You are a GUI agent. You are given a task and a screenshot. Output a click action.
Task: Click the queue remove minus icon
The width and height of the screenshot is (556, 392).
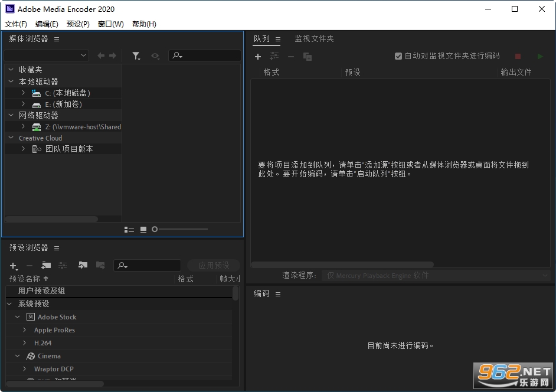pyautogui.click(x=291, y=57)
